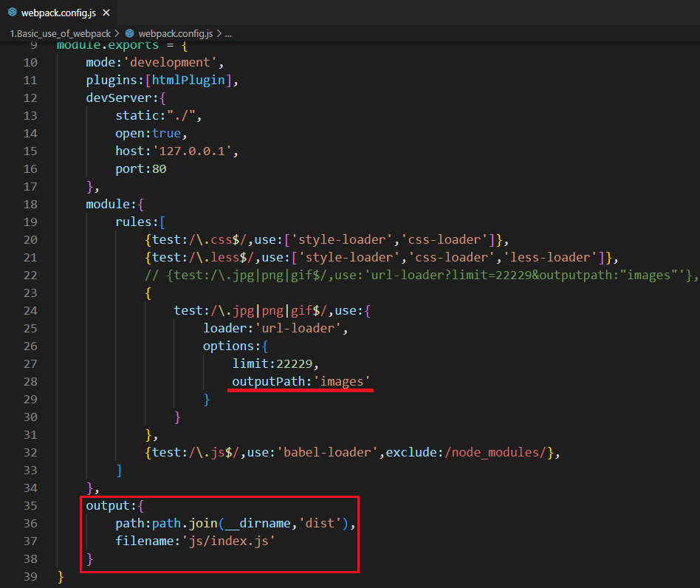Click the filename 'js/index.js' value
Image resolution: width=700 pixels, height=588 pixels.
[x=228, y=541]
